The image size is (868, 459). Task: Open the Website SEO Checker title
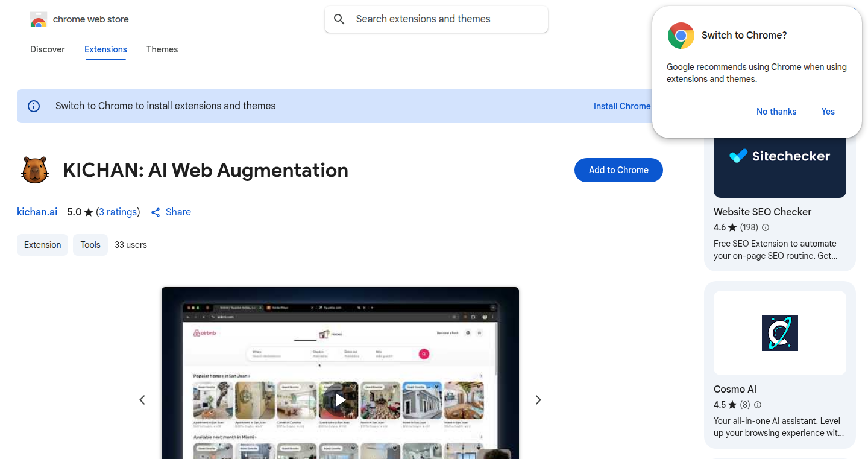[x=763, y=212]
